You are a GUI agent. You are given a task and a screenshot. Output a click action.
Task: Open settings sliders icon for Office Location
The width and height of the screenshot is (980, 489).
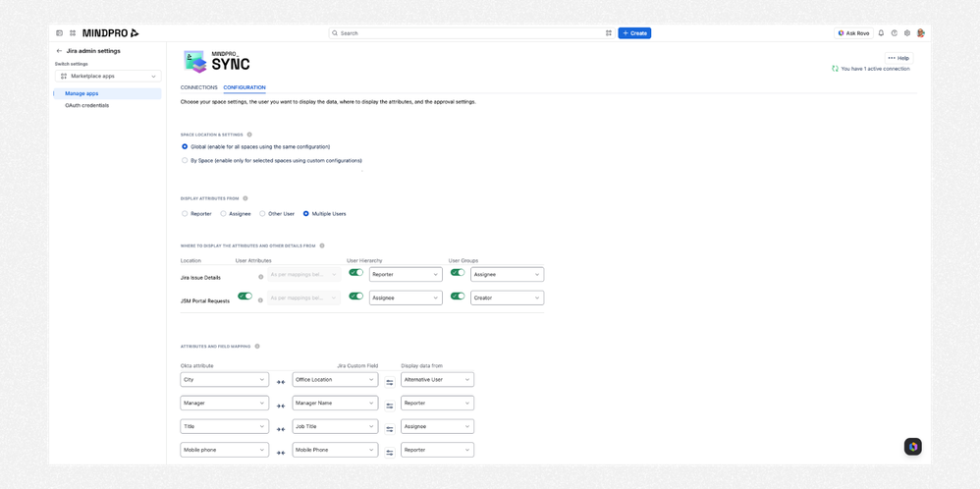(x=390, y=382)
